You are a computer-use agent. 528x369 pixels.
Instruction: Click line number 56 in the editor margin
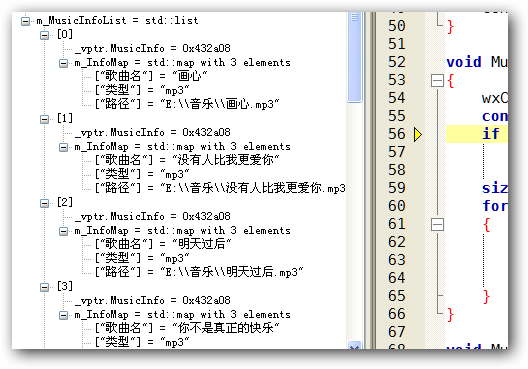(x=397, y=134)
